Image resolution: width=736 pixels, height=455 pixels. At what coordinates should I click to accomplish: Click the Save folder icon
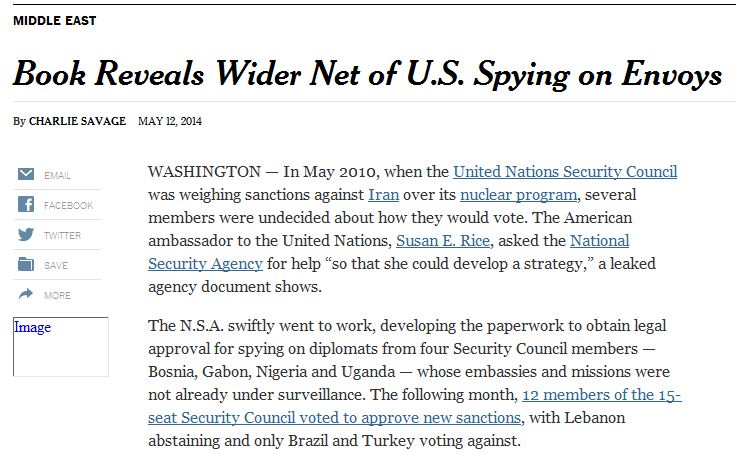pyautogui.click(x=26, y=264)
